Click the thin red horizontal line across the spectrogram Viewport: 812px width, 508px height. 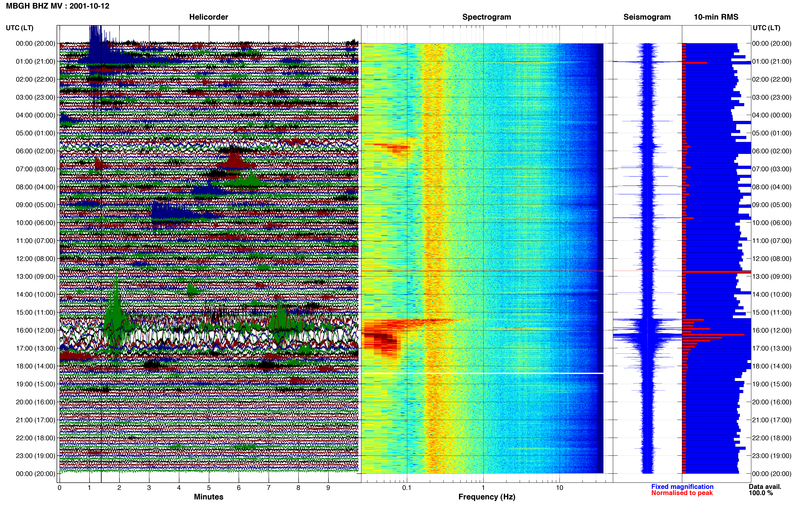tap(482, 271)
